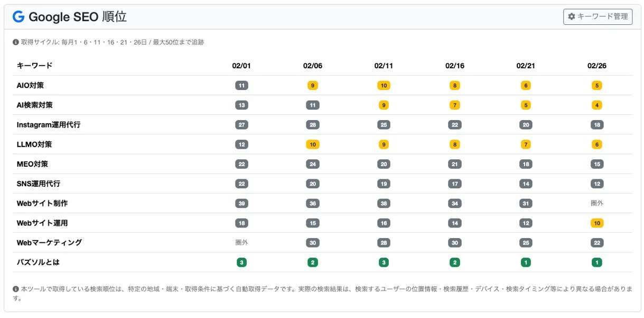Select rank badge 22 for Webマーケティング on 02/26

596,242
